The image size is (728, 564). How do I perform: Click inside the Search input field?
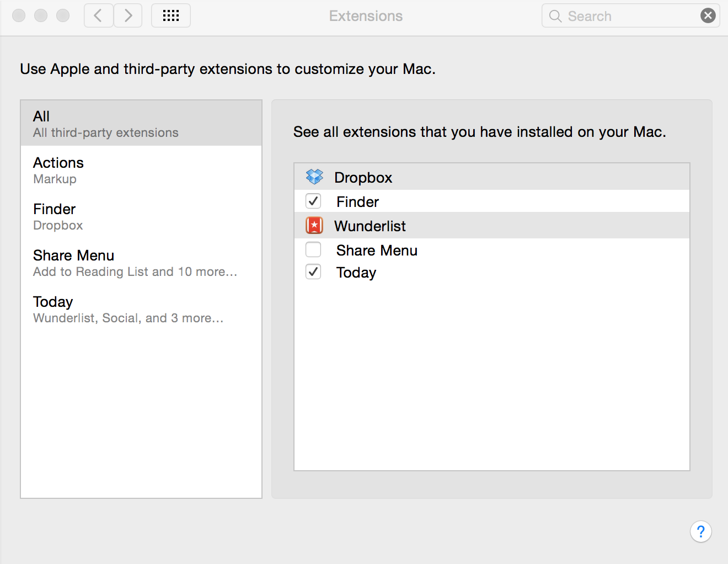coord(629,16)
